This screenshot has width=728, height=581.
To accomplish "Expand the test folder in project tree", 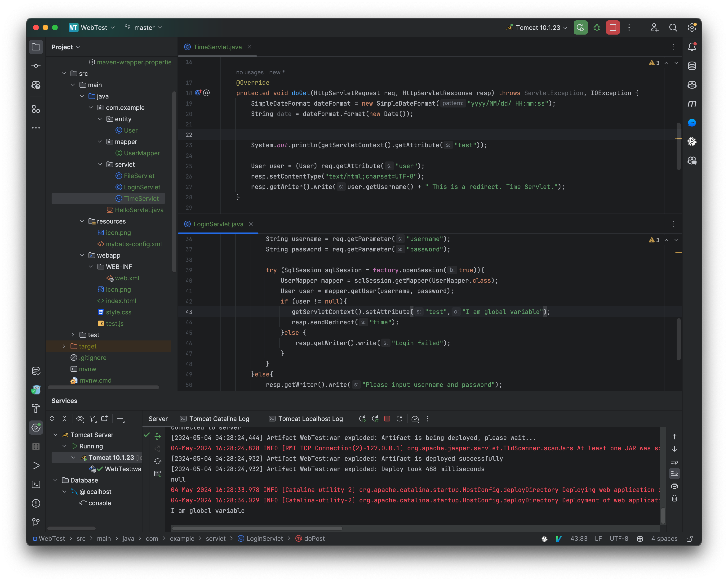I will [73, 335].
